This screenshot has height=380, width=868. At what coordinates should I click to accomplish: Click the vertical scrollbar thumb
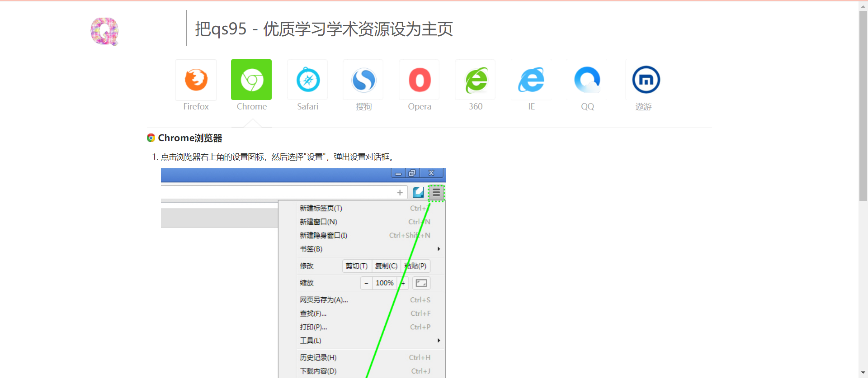863,105
